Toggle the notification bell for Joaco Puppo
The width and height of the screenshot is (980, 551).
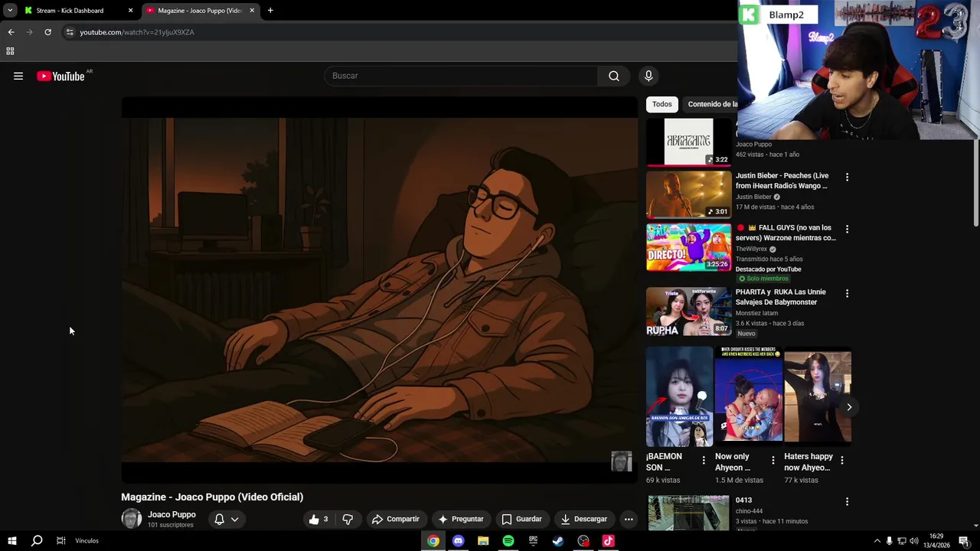(219, 519)
